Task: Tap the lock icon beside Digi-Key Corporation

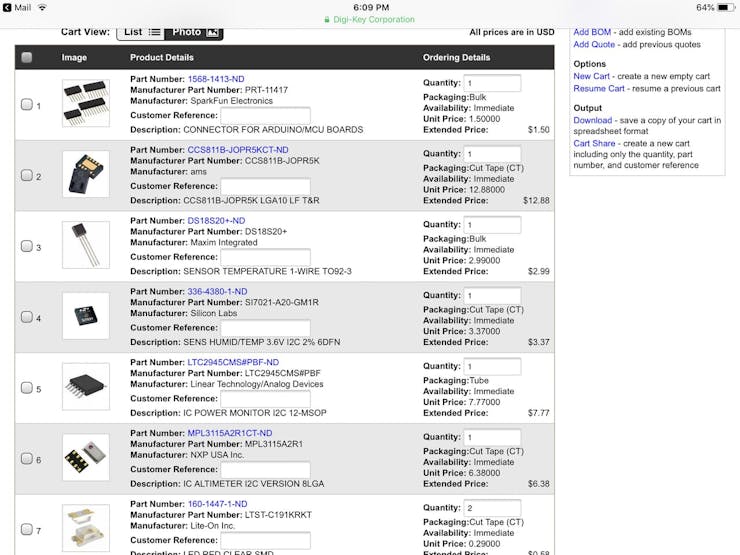Action: (x=327, y=20)
